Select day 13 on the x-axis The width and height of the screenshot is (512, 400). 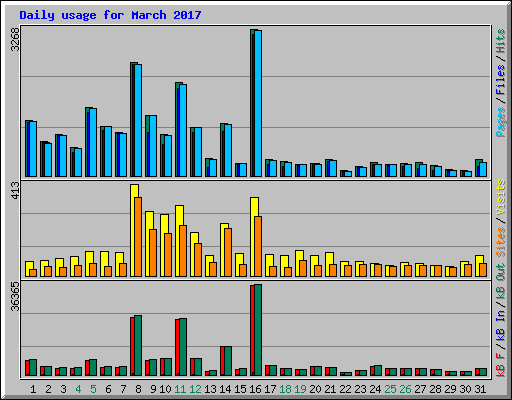tap(210, 389)
